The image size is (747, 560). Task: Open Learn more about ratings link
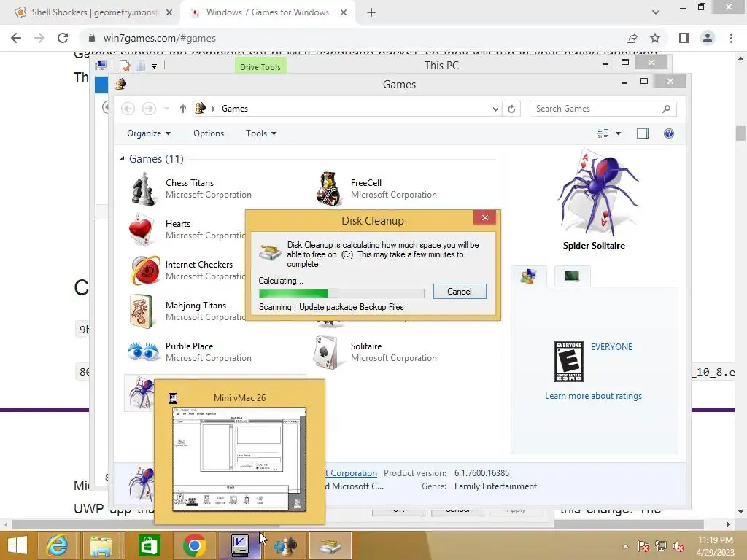(x=593, y=396)
